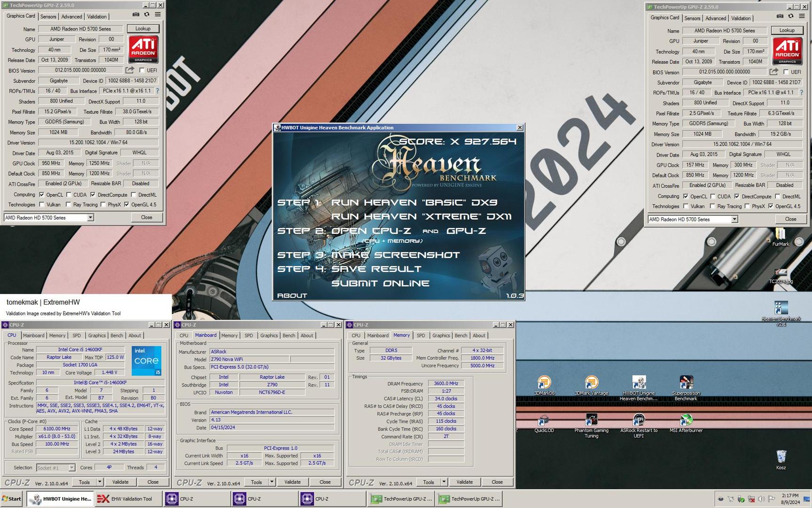This screenshot has width=812, height=508.
Task: Toggle OpenGL 4.5 checkbox in right GPU-Z
Action: point(771,206)
